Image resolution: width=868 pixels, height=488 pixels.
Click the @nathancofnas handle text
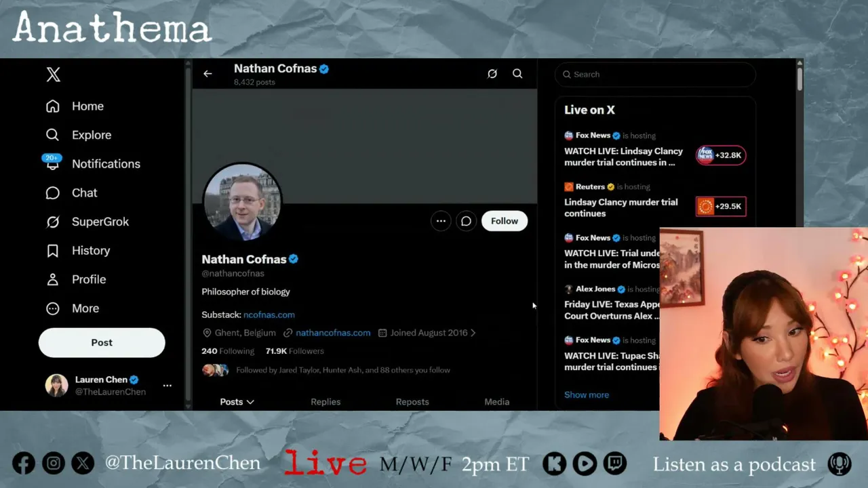233,274
